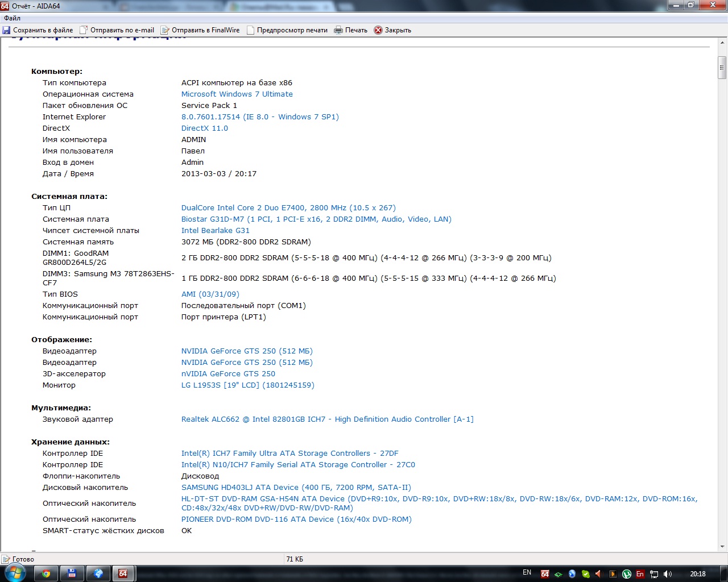
Task: Open 'DualCore Intel Core 2 Duo E7400' link
Action: coord(288,208)
